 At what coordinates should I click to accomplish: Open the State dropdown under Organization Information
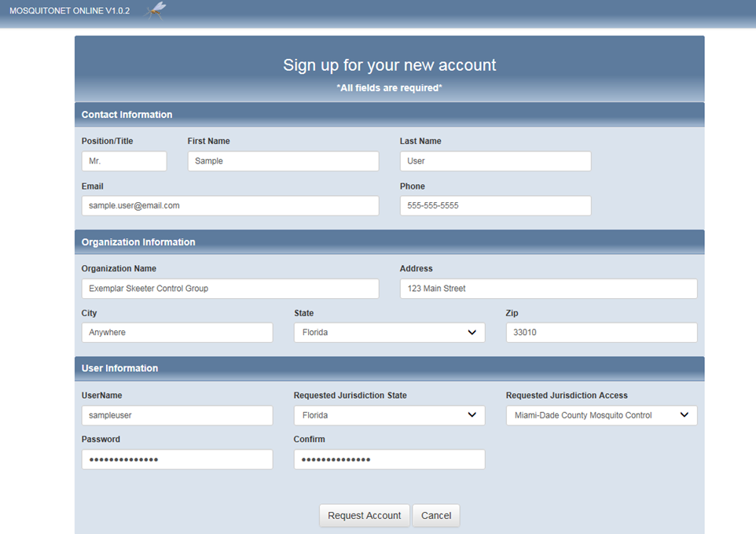(x=389, y=333)
